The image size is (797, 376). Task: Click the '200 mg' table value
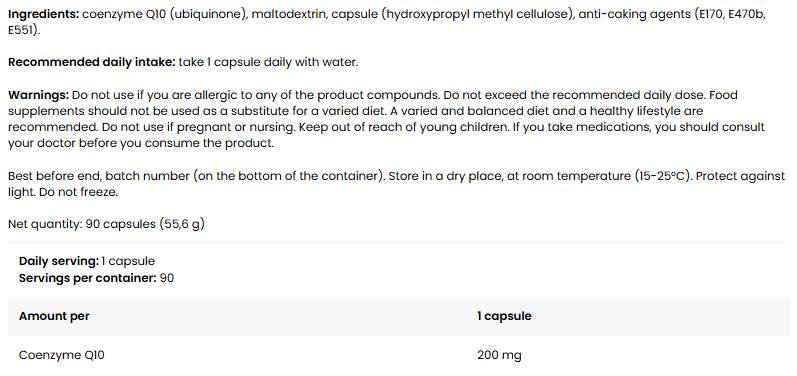(x=499, y=355)
